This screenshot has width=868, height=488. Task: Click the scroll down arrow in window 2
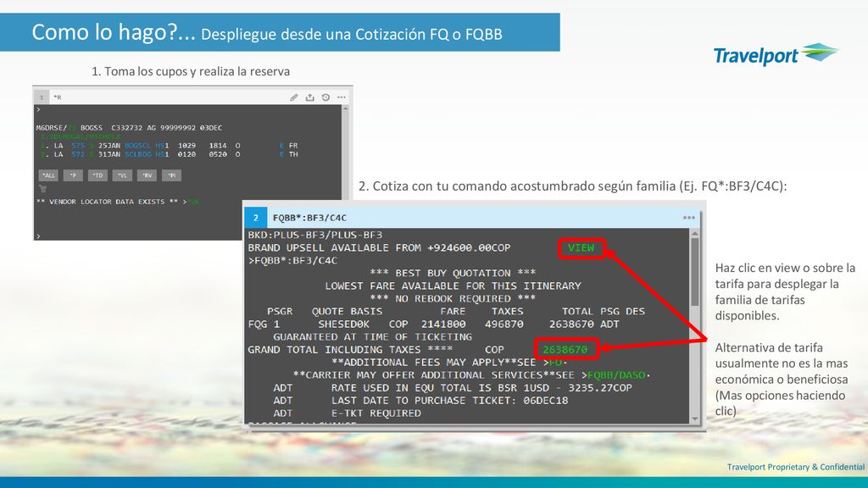(695, 419)
